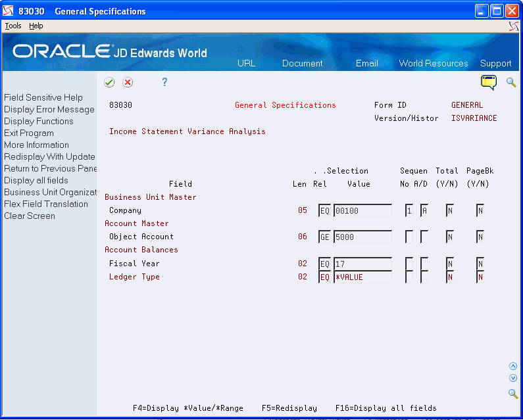523x420 pixels.
Task: Select Display all fields in sidebar
Action: pos(36,180)
